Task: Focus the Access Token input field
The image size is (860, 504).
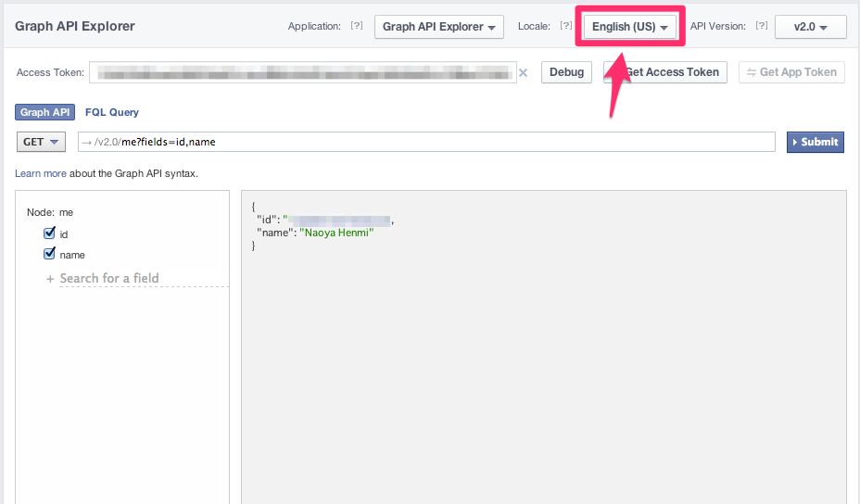Action: (303, 72)
